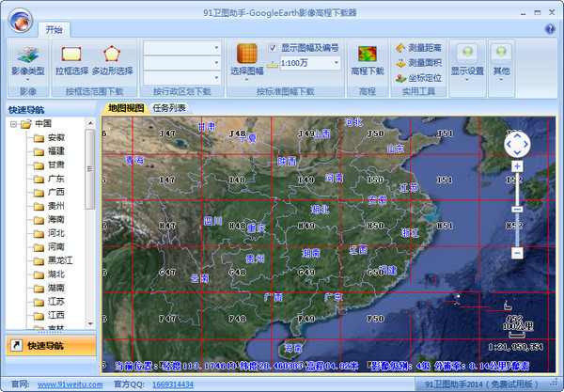Screen dimensions: 564x392
Task: Activate the 测量距离 measure distance tool
Action: click(x=419, y=46)
